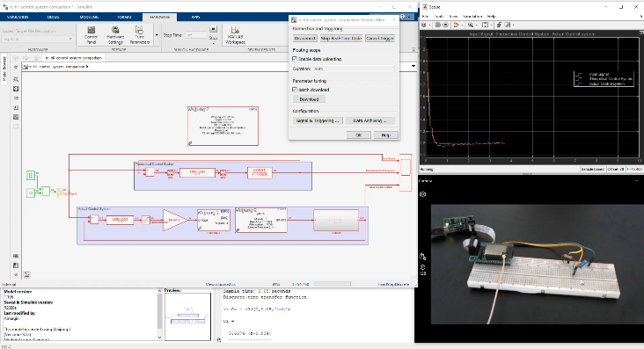Click the Fit to view palette icon

[x=16, y=89]
